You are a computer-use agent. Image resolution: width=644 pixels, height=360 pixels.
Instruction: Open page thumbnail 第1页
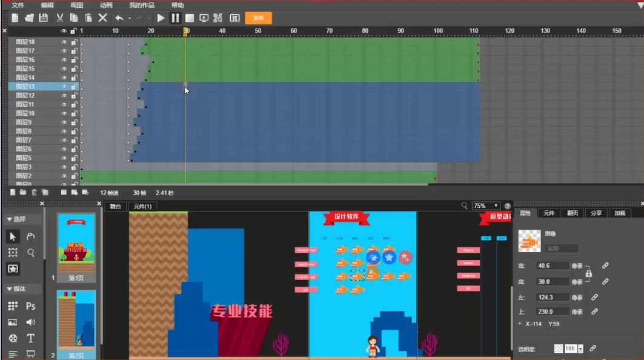pos(76,248)
